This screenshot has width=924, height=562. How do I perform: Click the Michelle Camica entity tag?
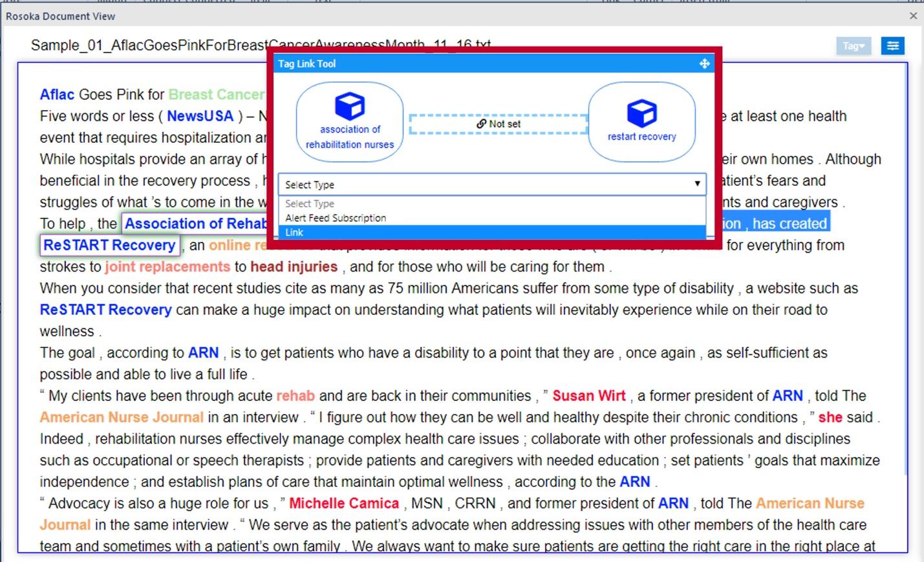click(x=343, y=503)
